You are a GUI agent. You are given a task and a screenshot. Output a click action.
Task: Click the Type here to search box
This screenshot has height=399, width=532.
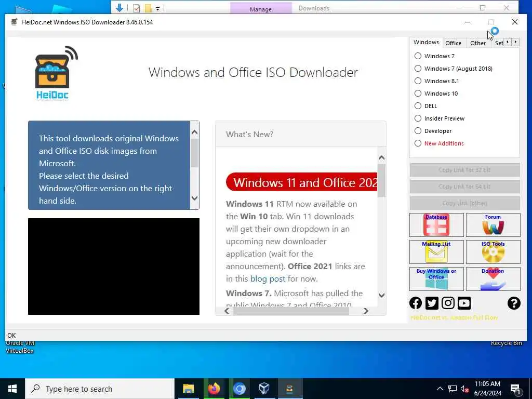click(x=100, y=389)
